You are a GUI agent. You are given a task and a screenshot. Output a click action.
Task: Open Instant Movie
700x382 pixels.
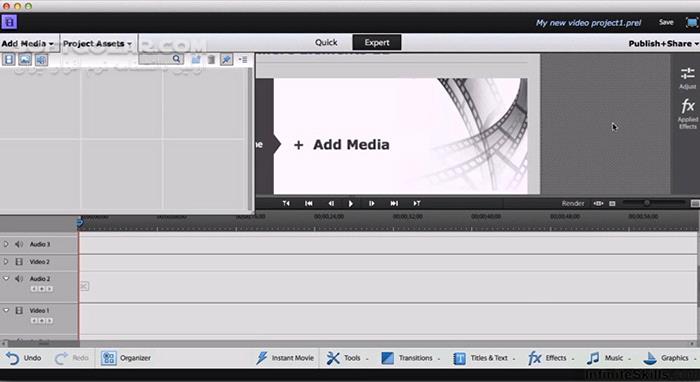(285, 358)
